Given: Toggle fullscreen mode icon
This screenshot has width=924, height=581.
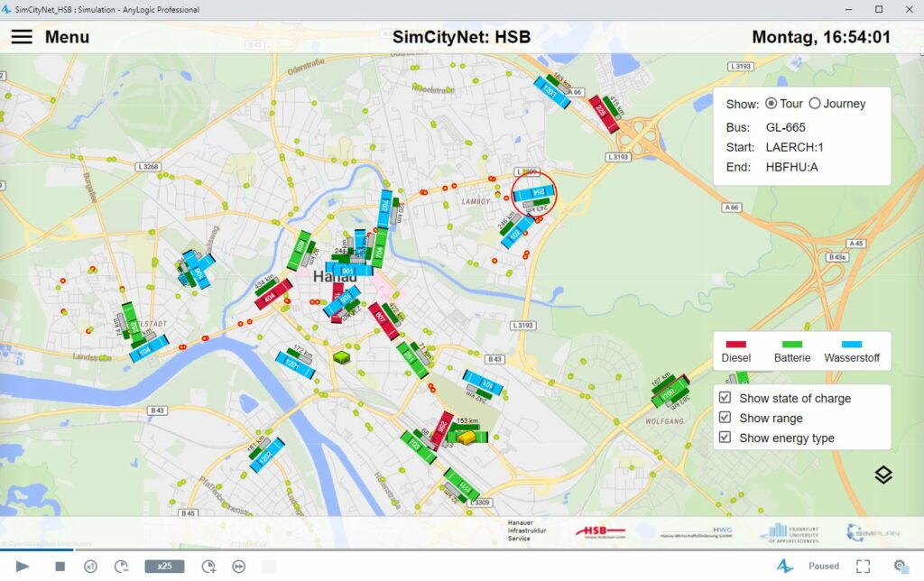Looking at the screenshot, I should click(x=863, y=566).
